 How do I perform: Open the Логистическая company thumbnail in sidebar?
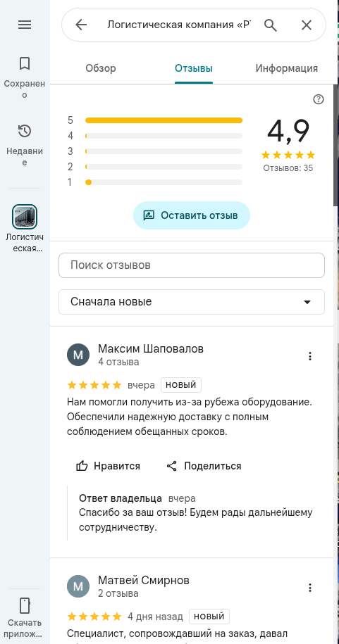click(x=25, y=217)
